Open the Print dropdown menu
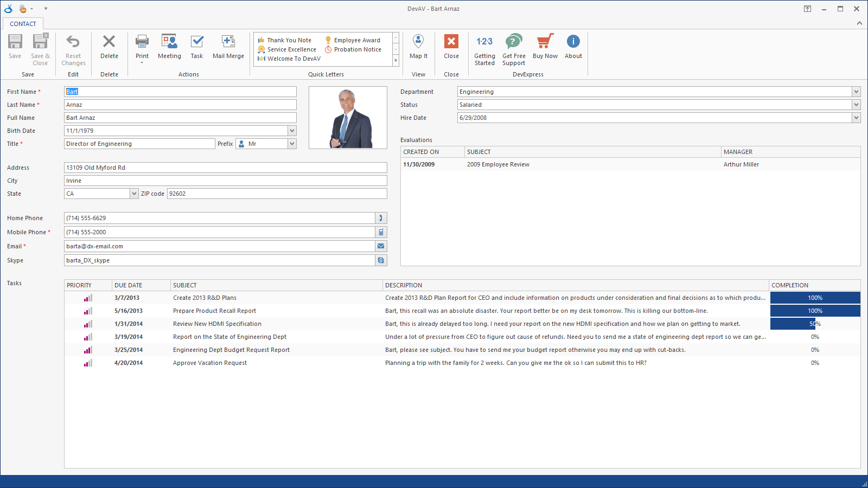The width and height of the screenshot is (868, 488). tap(142, 48)
